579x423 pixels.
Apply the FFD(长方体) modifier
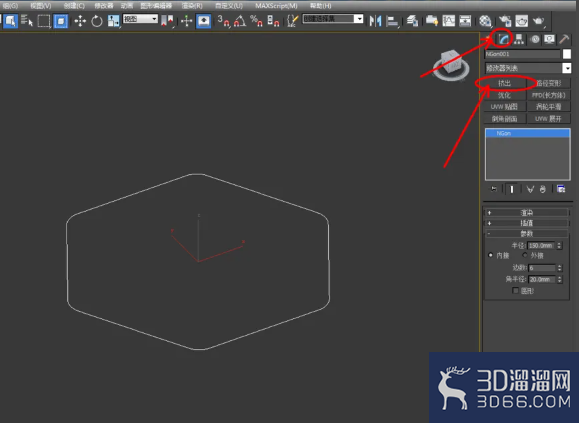click(x=548, y=95)
